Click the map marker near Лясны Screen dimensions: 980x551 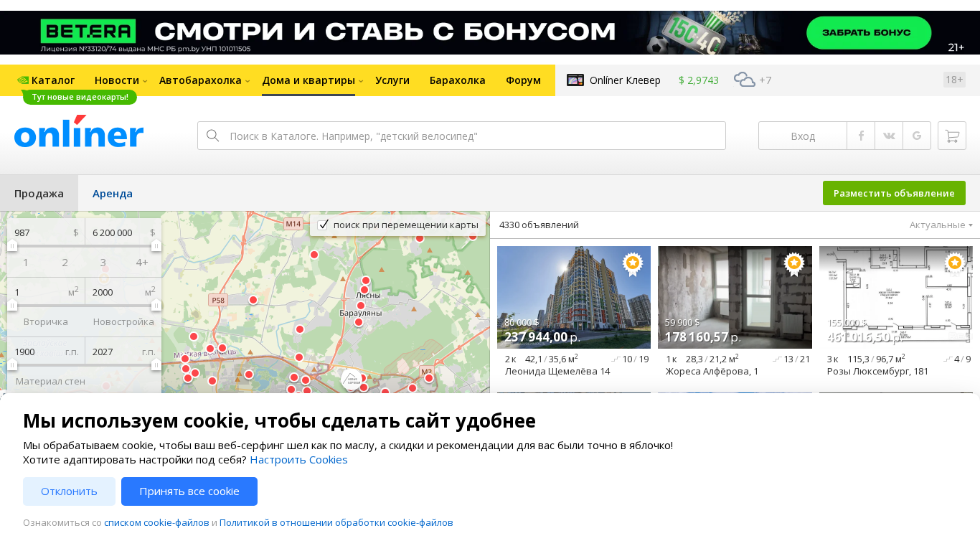coord(364,290)
